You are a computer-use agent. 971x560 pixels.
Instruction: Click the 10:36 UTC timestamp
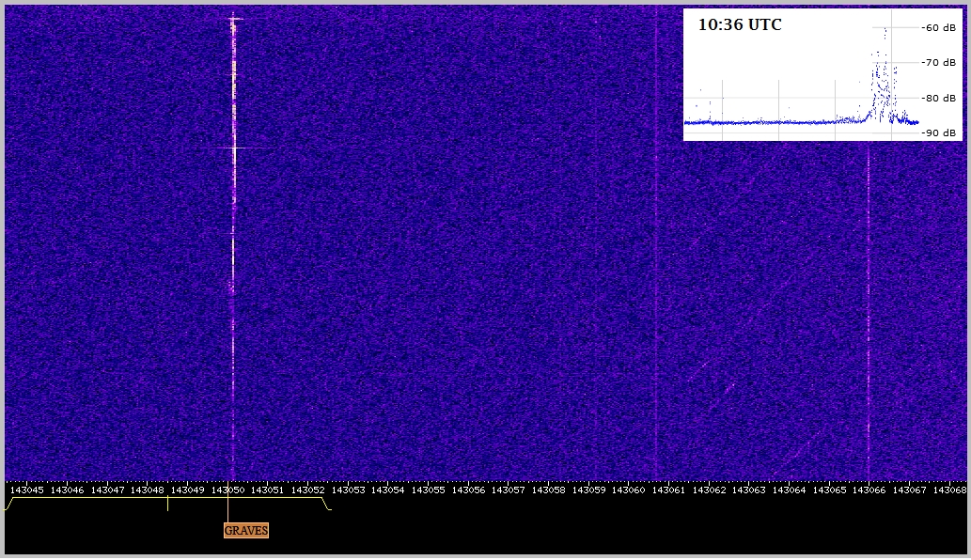(x=740, y=24)
